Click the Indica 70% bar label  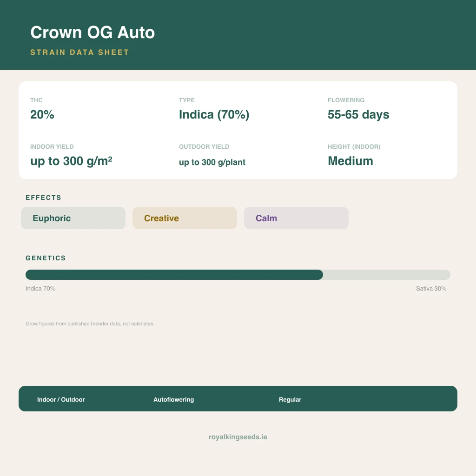(x=40, y=288)
